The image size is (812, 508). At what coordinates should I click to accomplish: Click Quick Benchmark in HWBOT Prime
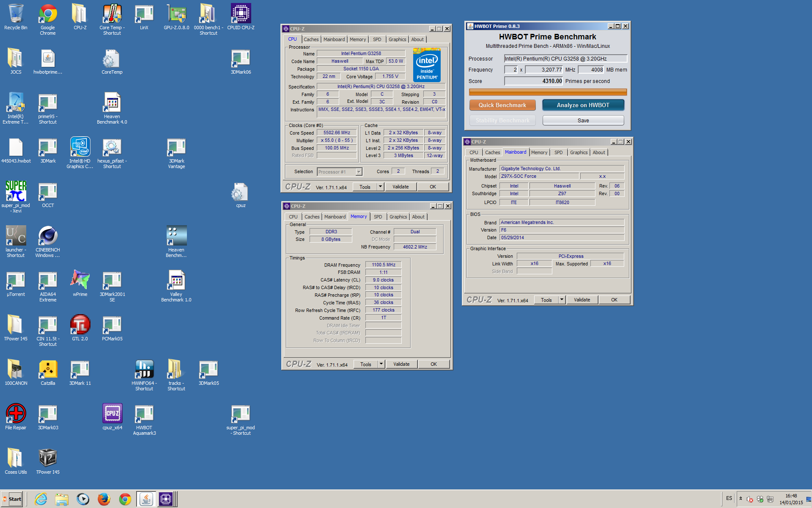tap(502, 105)
